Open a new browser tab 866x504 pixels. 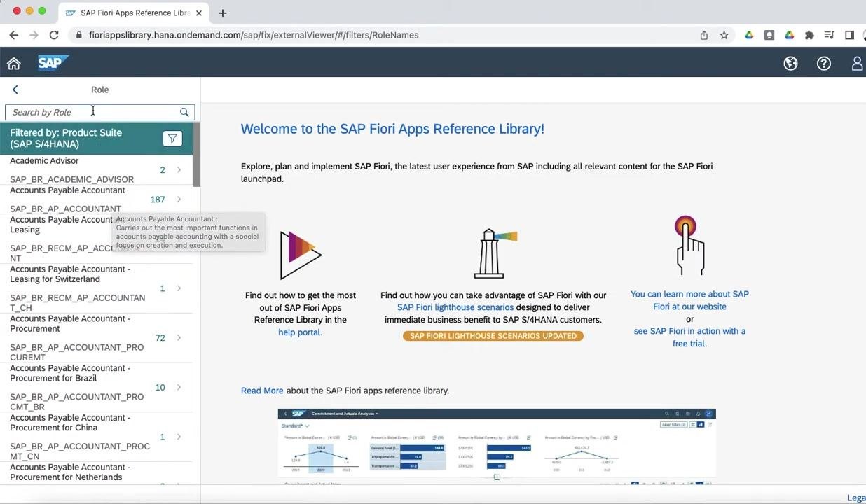(223, 13)
